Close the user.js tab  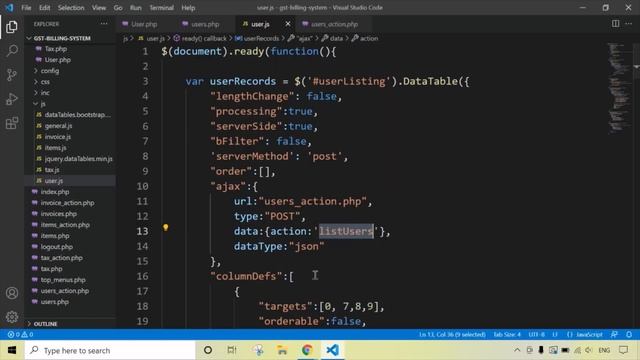pyautogui.click(x=288, y=24)
